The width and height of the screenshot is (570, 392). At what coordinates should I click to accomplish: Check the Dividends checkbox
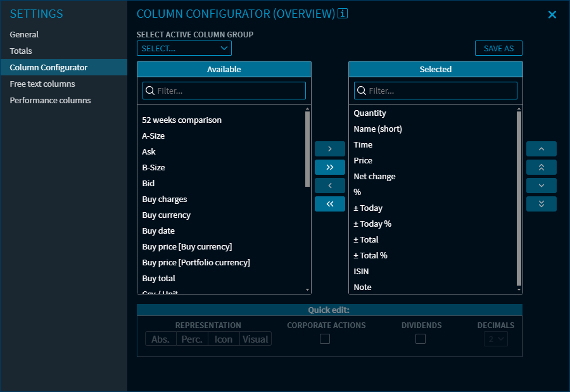click(420, 339)
